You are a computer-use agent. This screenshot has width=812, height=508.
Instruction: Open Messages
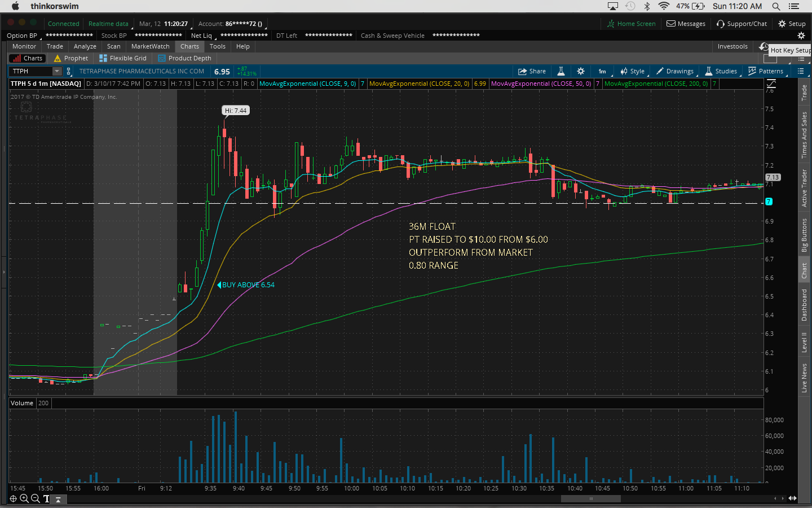[x=686, y=24]
